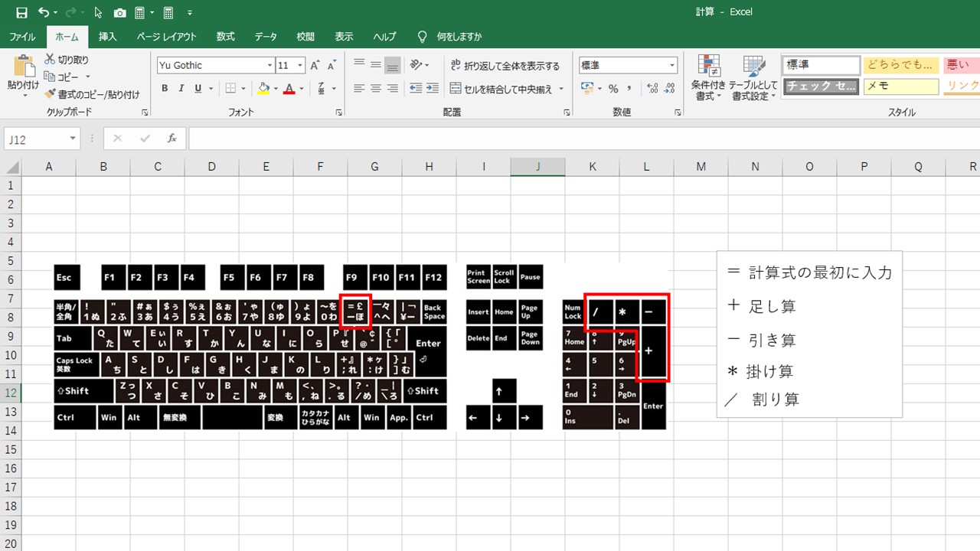980x551 pixels.
Task: Click Merge and Center (セルを結合して中央揃え)
Action: pos(501,89)
